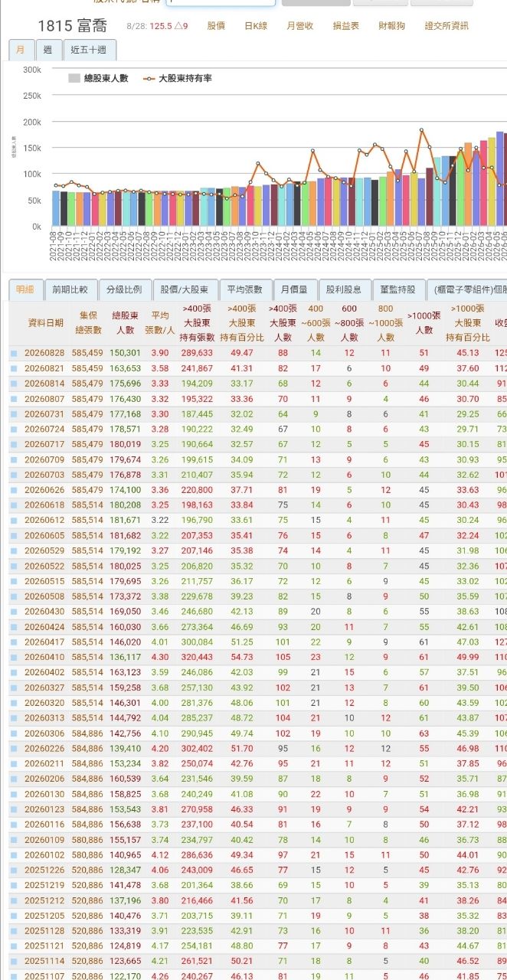Open the 損益表 link

345,26
